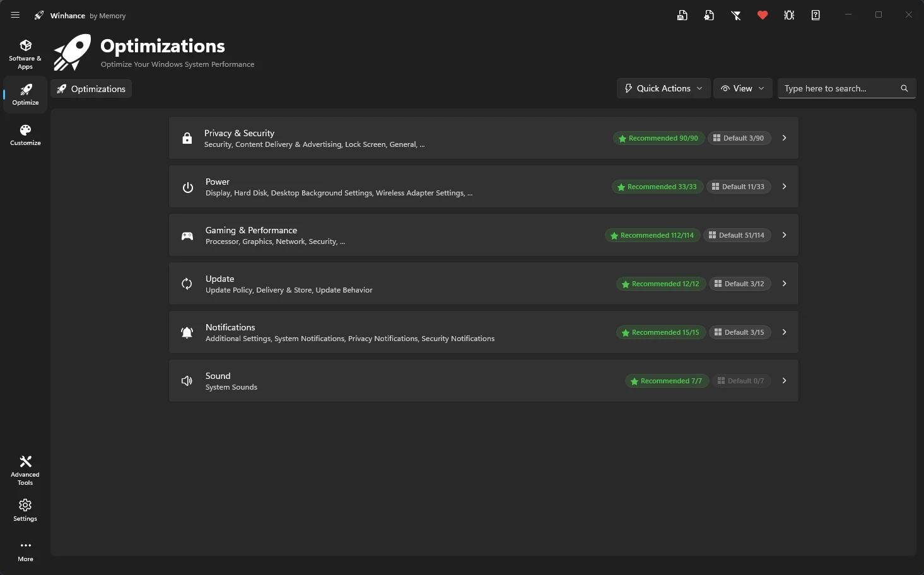Click Default 3/15 for Notifications
924x575 pixels.
click(740, 332)
